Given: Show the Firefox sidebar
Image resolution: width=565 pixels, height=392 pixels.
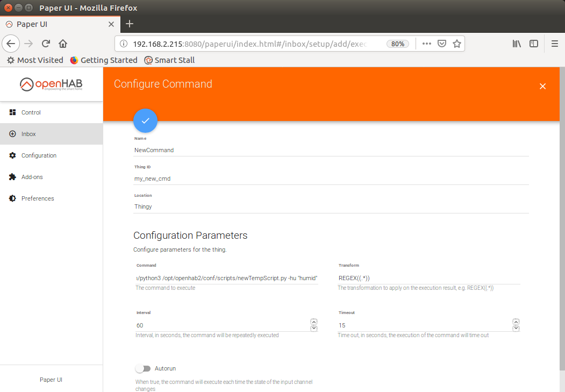Looking at the screenshot, I should point(534,44).
